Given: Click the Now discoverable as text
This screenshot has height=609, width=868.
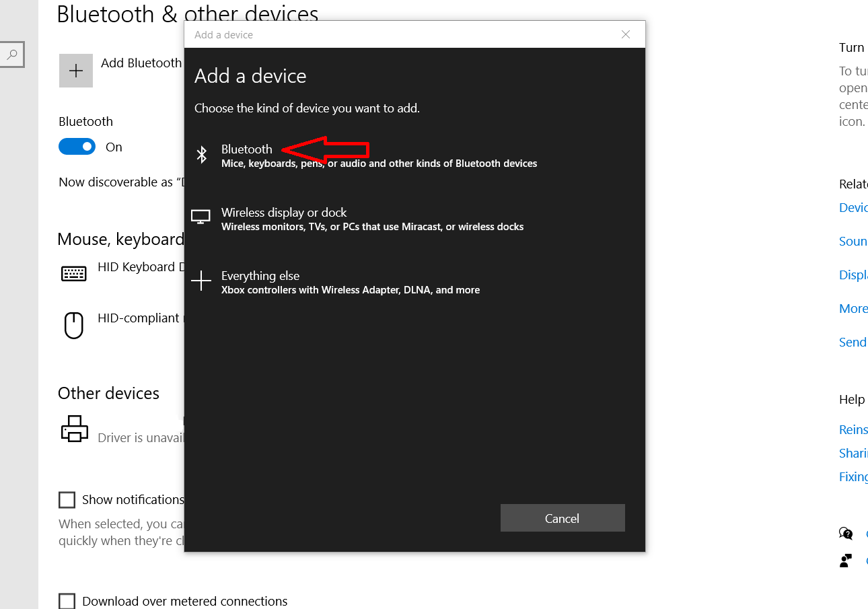Looking at the screenshot, I should click(121, 182).
